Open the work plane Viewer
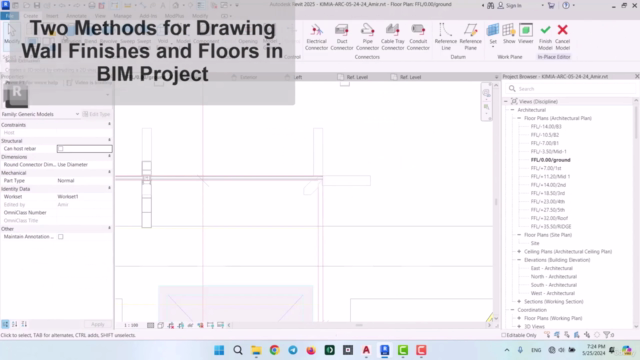 (x=526, y=34)
